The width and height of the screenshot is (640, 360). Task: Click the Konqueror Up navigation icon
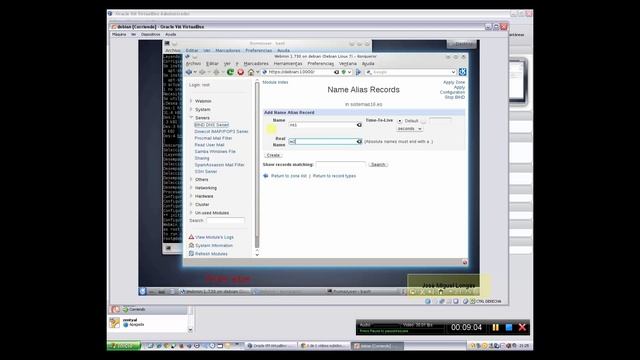[x=216, y=72]
